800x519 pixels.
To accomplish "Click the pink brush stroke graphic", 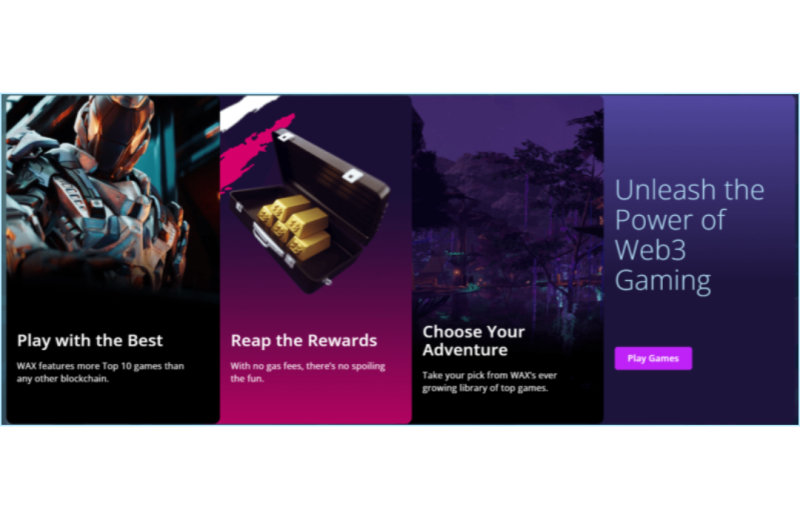I will pos(255,153).
